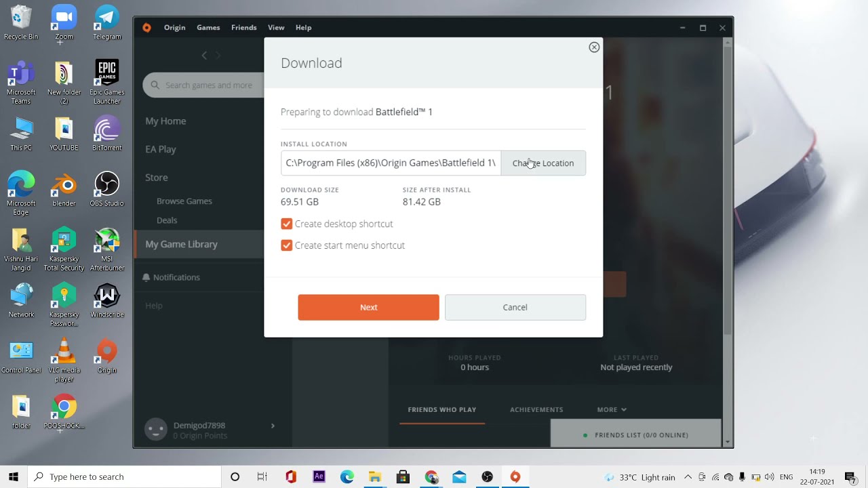
Task: Open Mail app from taskbar
Action: (x=459, y=476)
